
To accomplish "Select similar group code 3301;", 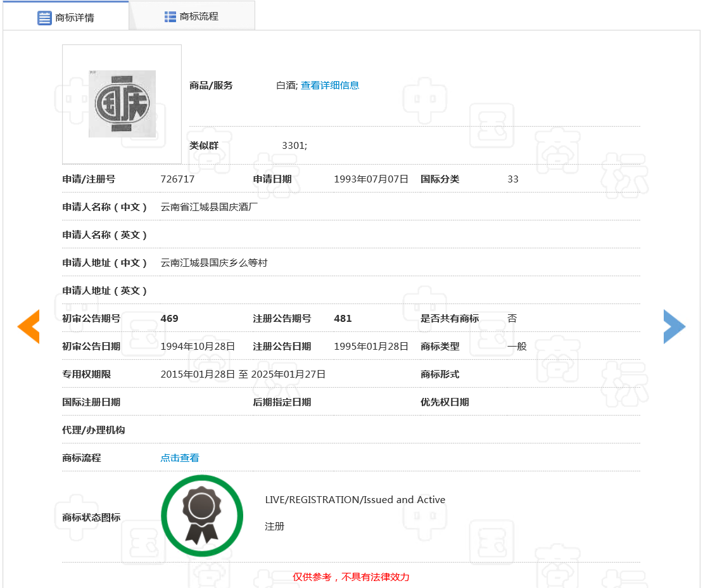I will tap(294, 145).
